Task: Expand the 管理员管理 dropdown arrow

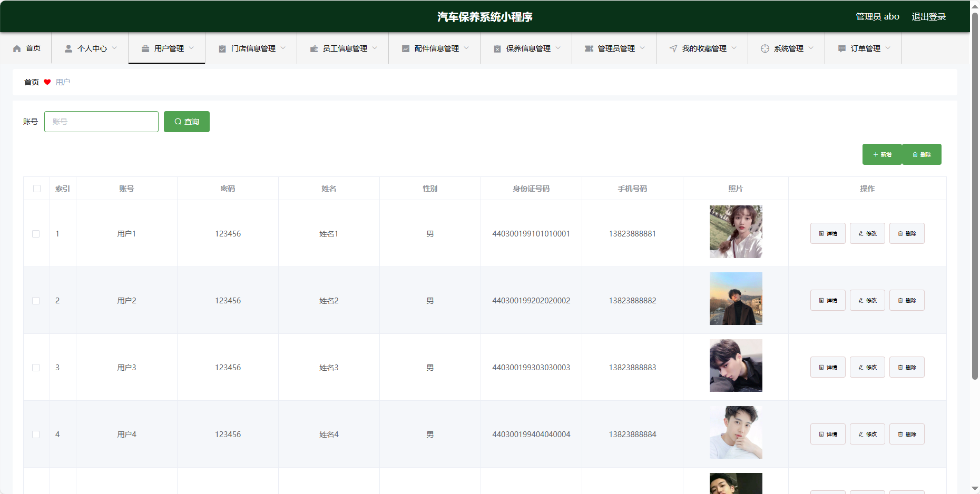Action: 642,48
